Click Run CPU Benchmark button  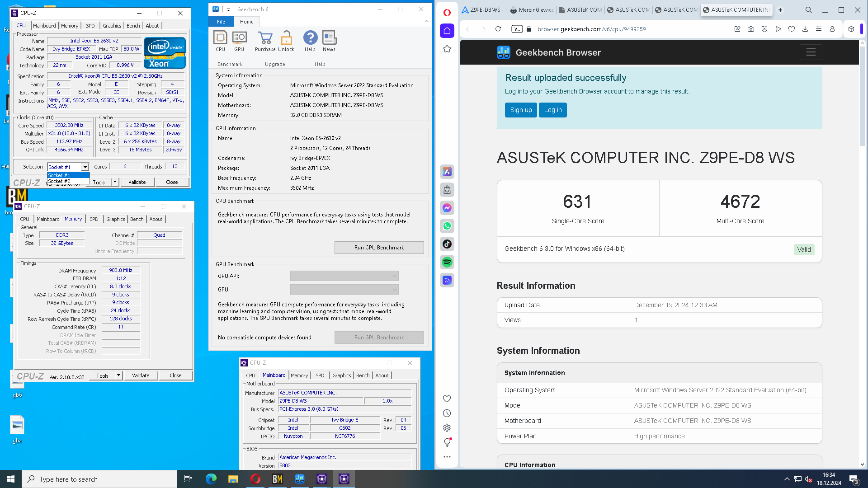[379, 248]
